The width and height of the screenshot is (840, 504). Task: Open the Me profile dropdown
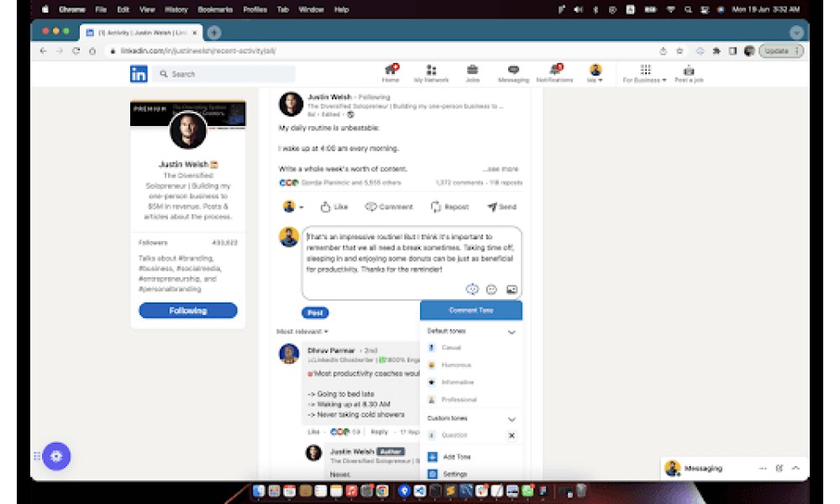pos(596,73)
